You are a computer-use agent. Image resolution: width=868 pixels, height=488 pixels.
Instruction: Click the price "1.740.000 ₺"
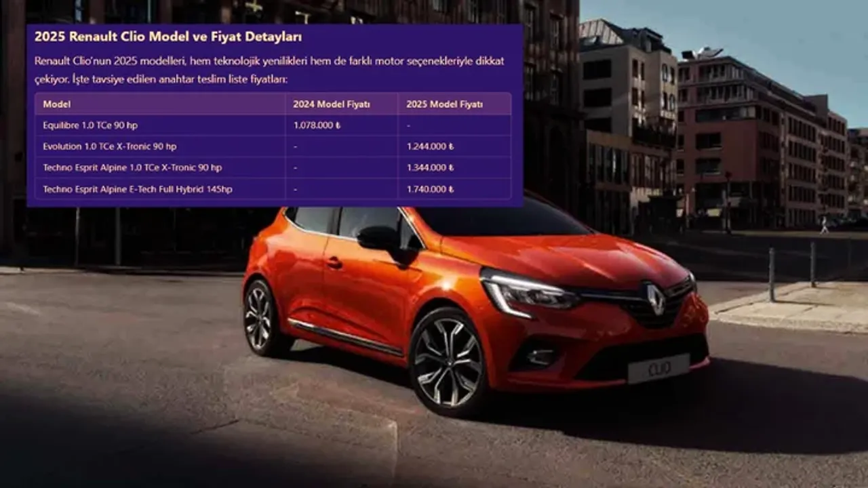[x=431, y=189]
